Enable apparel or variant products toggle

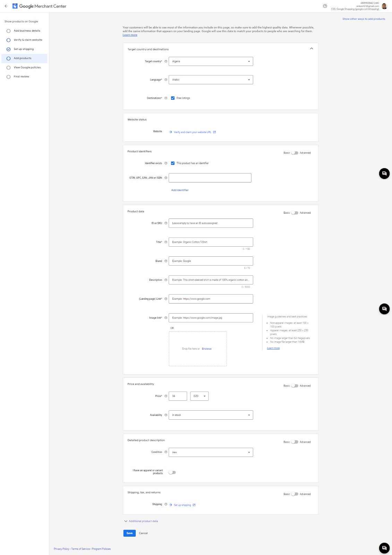172,472
